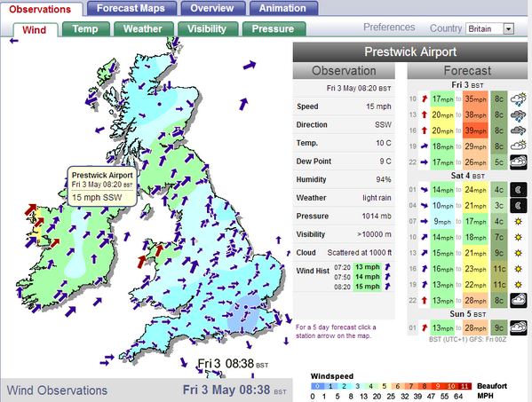The width and height of the screenshot is (532, 402).
Task: Open the Visibility sub-tab
Action: (207, 29)
